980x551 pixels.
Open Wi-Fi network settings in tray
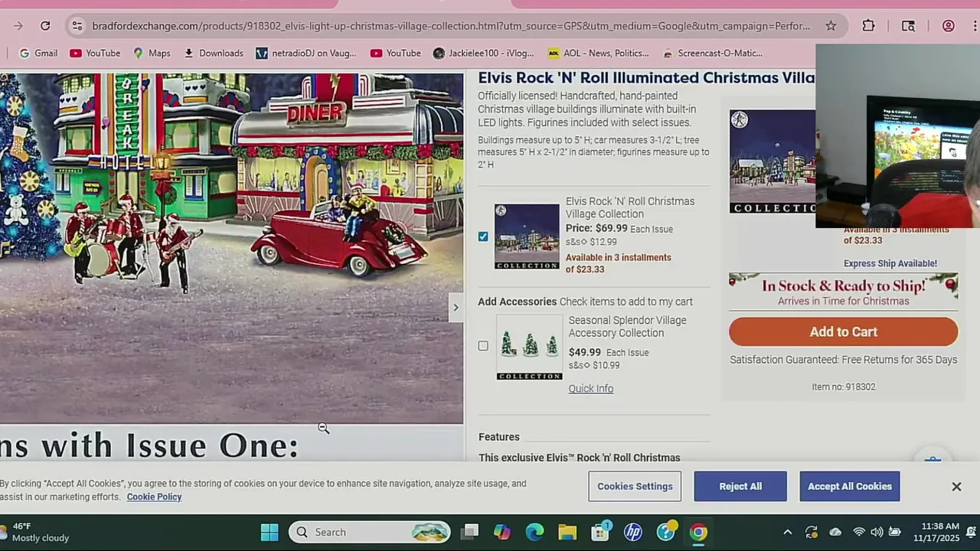click(859, 532)
